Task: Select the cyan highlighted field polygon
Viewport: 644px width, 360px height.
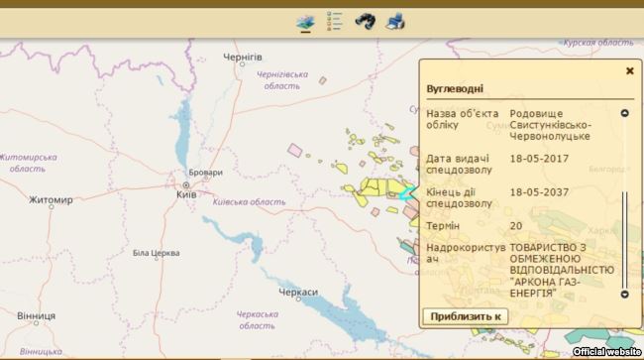Action: pos(407,193)
